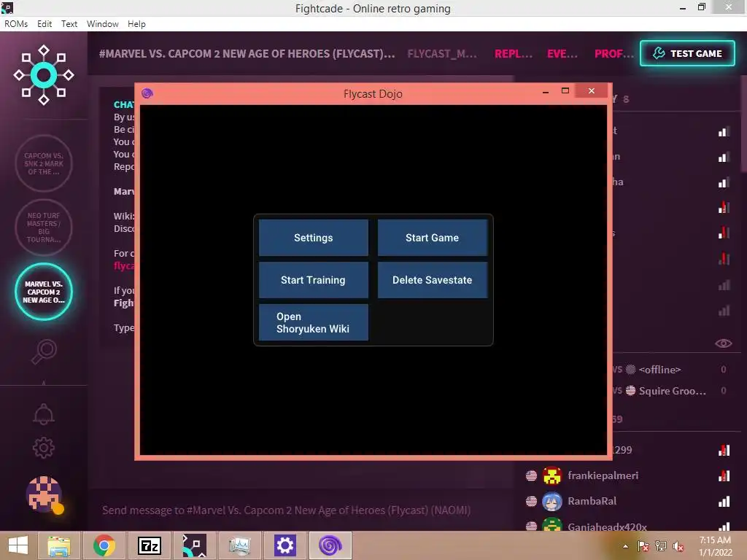Open the Edit menu
747x560 pixels.
pos(44,24)
